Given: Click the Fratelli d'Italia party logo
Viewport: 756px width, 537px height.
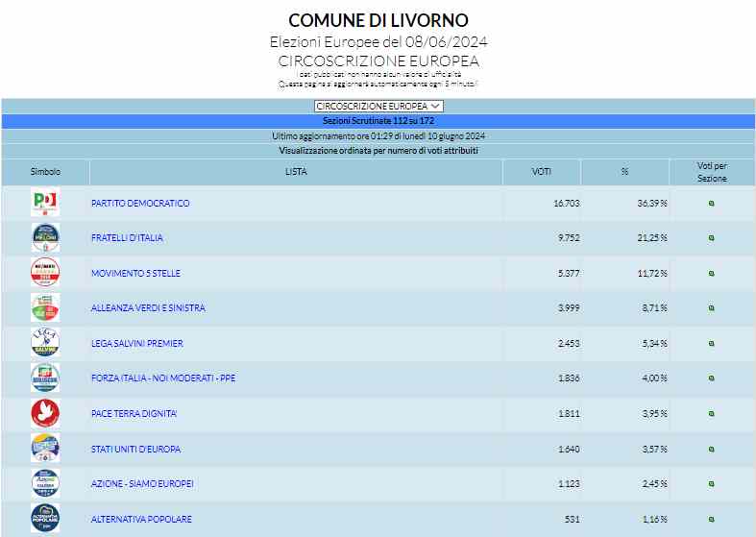Looking at the screenshot, I should tap(45, 238).
